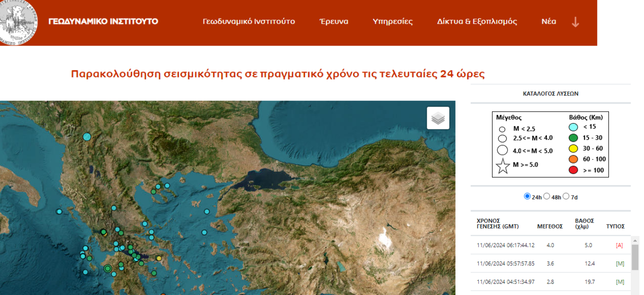Select the 48h time range radio button
Screen dimensions: 644x295
pos(546,196)
